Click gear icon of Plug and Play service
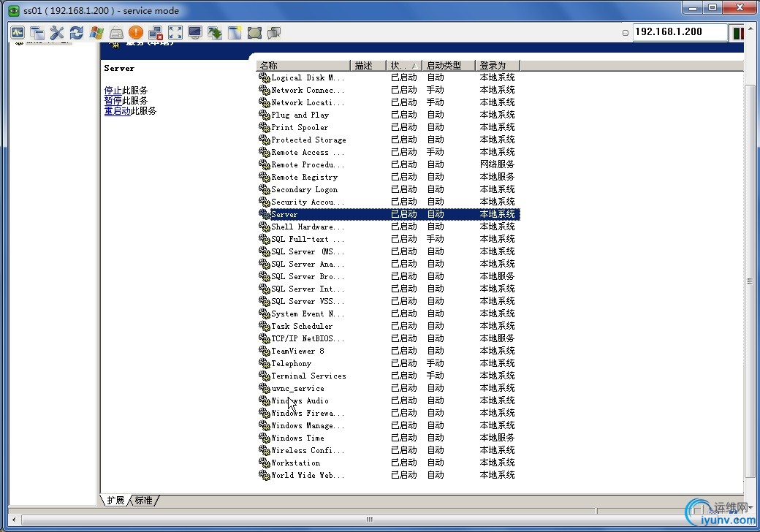 (x=264, y=115)
